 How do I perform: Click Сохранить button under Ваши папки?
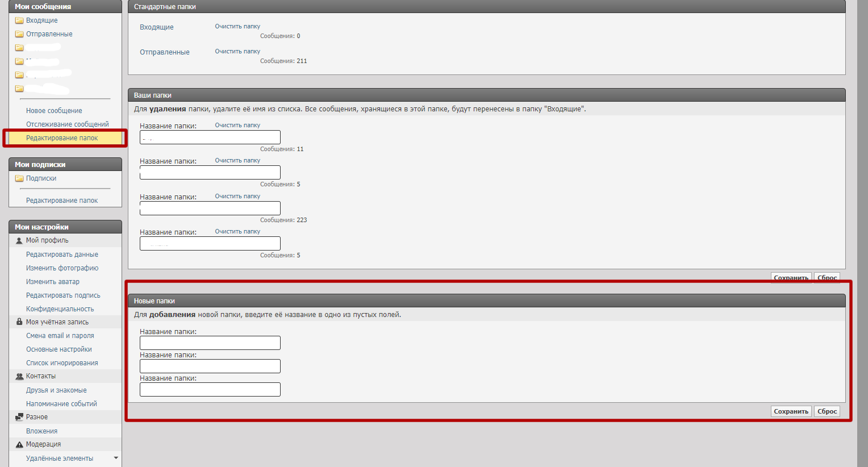pyautogui.click(x=791, y=278)
